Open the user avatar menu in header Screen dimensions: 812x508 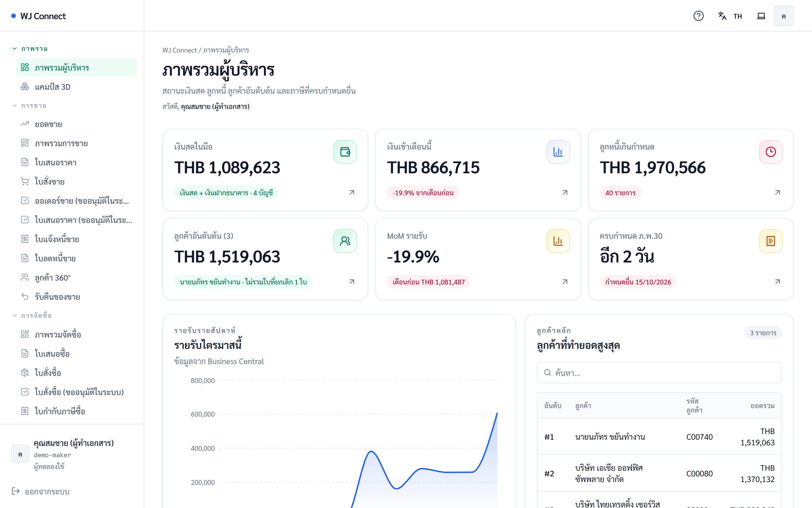[x=784, y=16]
